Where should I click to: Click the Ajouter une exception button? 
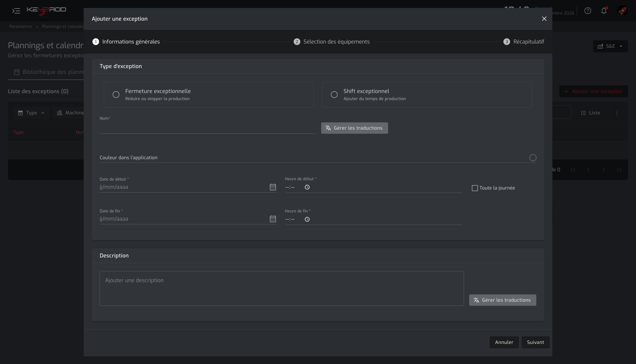594,92
